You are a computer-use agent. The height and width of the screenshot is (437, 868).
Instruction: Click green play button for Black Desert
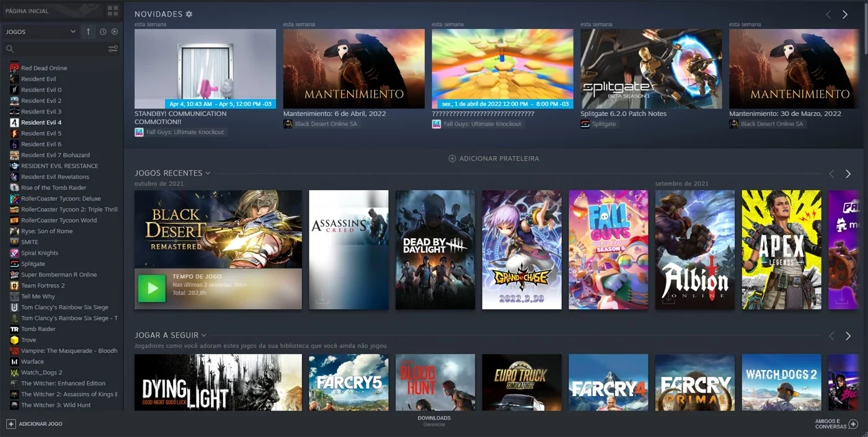tap(152, 289)
